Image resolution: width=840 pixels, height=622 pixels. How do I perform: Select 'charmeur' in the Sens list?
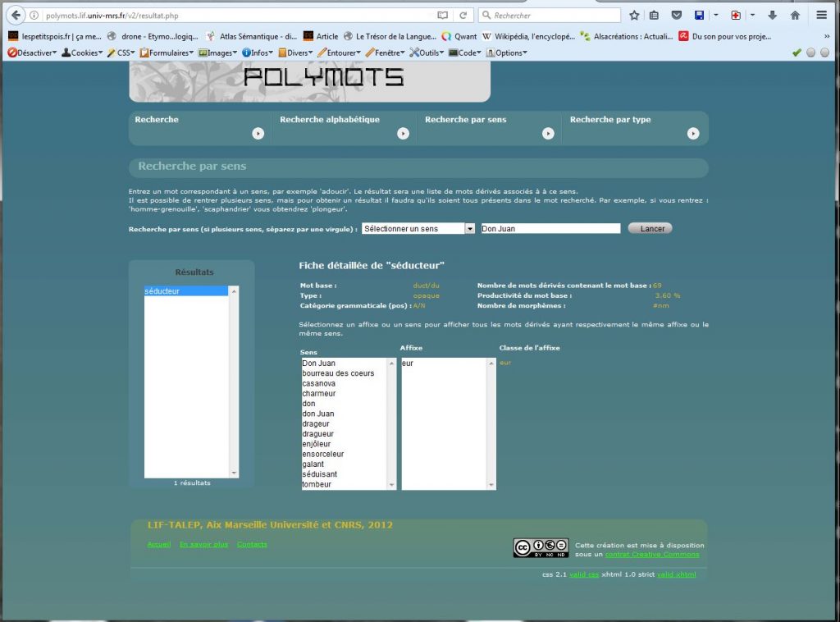coord(319,394)
